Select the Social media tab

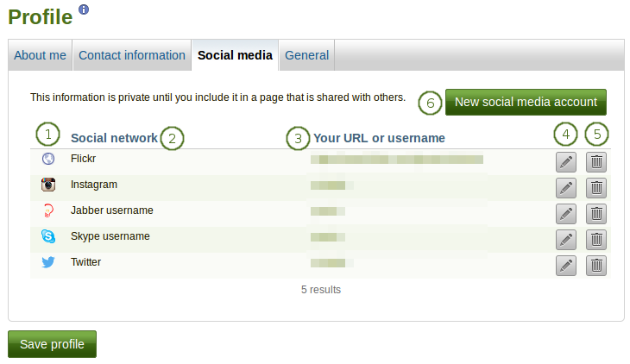point(235,55)
